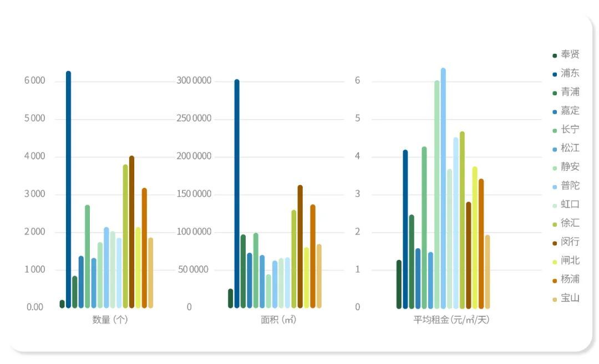The height and width of the screenshot is (364, 599).
Task: Toggle the 闸北 legend item
Action: click(566, 260)
